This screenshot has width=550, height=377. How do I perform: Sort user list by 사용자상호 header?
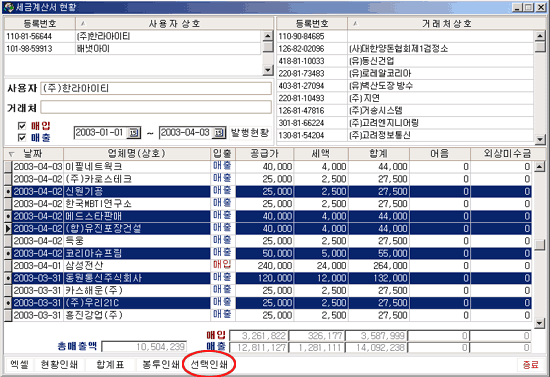[174, 23]
